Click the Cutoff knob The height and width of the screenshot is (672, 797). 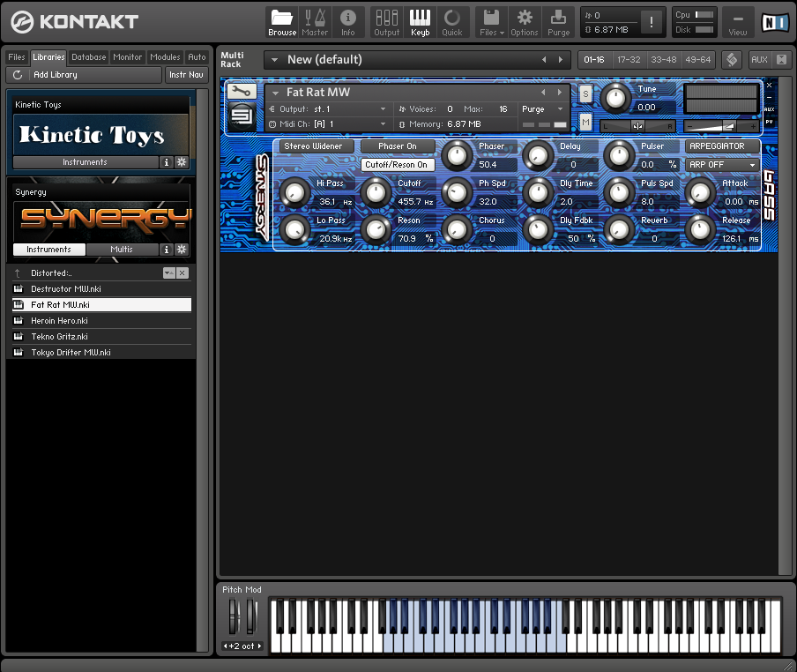376,192
